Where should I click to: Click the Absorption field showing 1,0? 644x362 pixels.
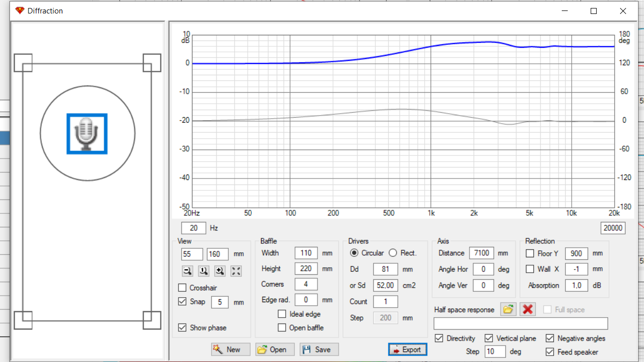point(577,285)
